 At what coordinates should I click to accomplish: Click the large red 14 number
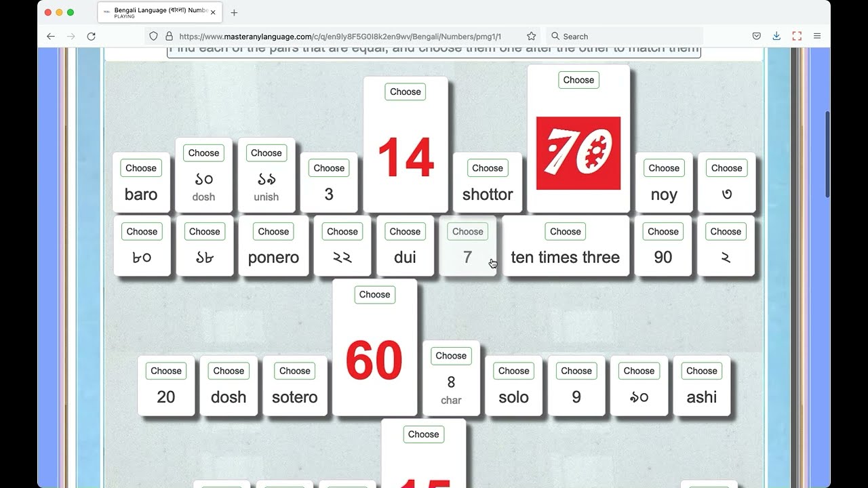(406, 158)
